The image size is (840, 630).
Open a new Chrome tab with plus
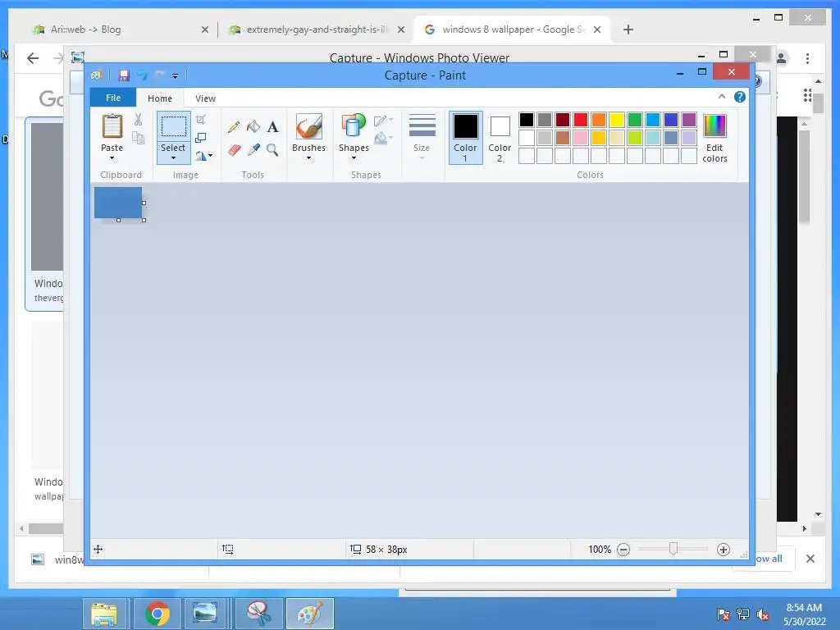click(x=628, y=30)
